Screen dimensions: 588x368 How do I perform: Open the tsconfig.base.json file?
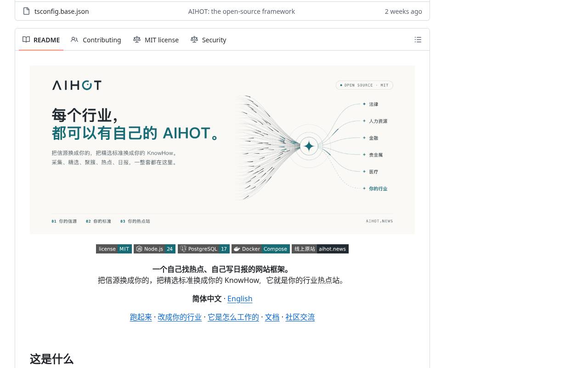(62, 11)
